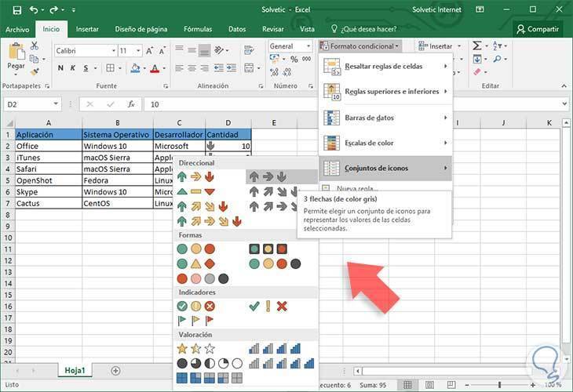Open the Formato condicional dropdown
Image resolution: width=573 pixels, height=392 pixels.
coord(361,47)
